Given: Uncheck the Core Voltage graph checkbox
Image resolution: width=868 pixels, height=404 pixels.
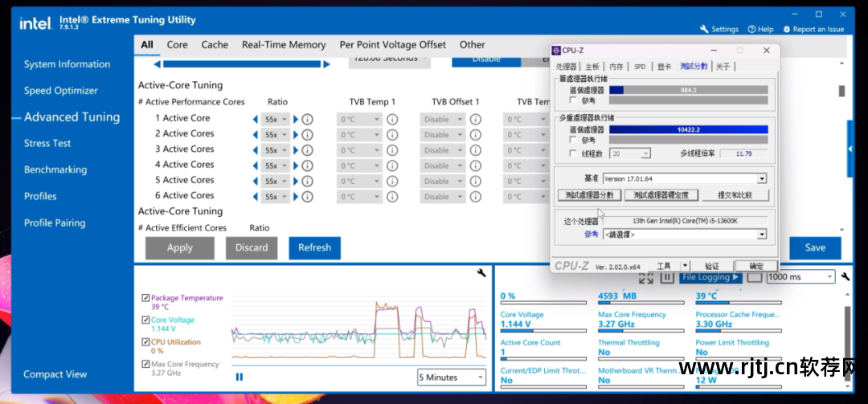Looking at the screenshot, I should coord(145,320).
